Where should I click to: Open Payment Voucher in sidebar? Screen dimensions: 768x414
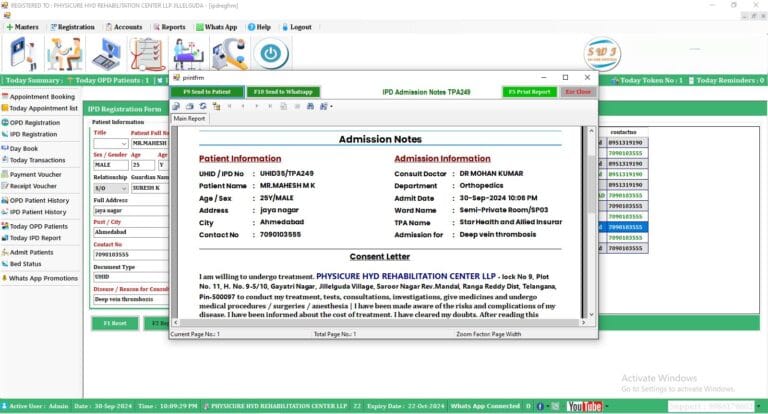pos(32,174)
